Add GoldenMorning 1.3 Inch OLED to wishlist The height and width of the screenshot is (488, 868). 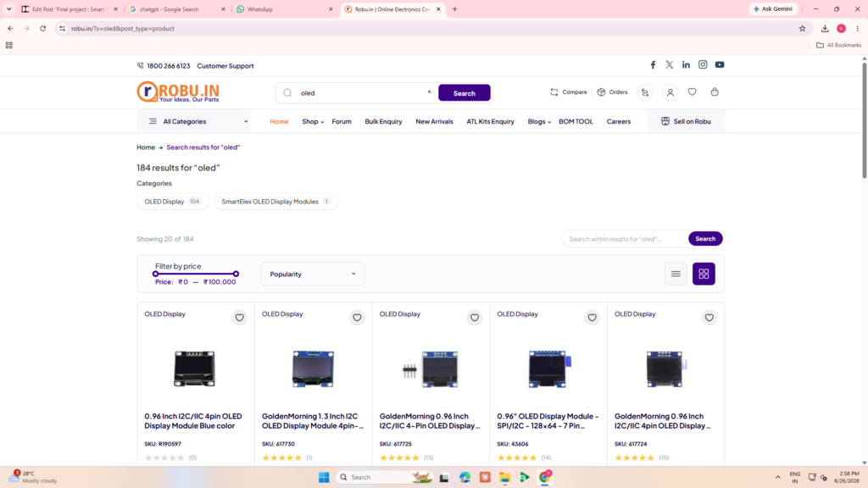point(357,318)
